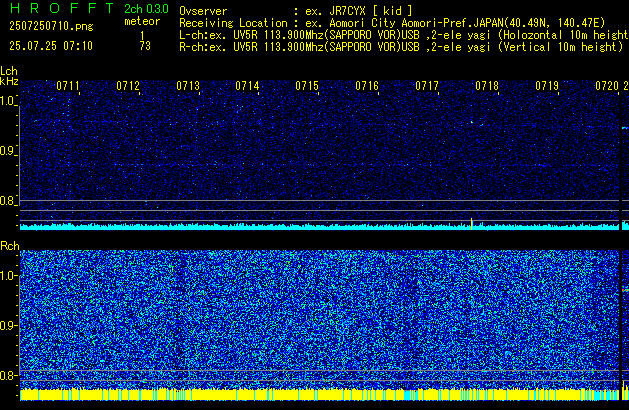629x410 pixels.
Task: Click the Lch 0.9 kHz axis label
Action: (8, 151)
